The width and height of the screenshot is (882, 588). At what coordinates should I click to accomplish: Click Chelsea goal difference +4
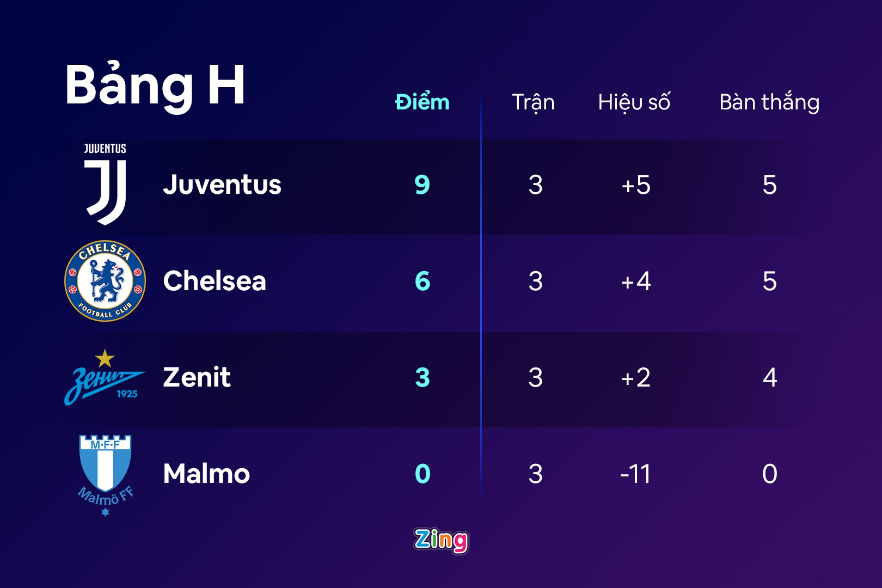click(635, 281)
